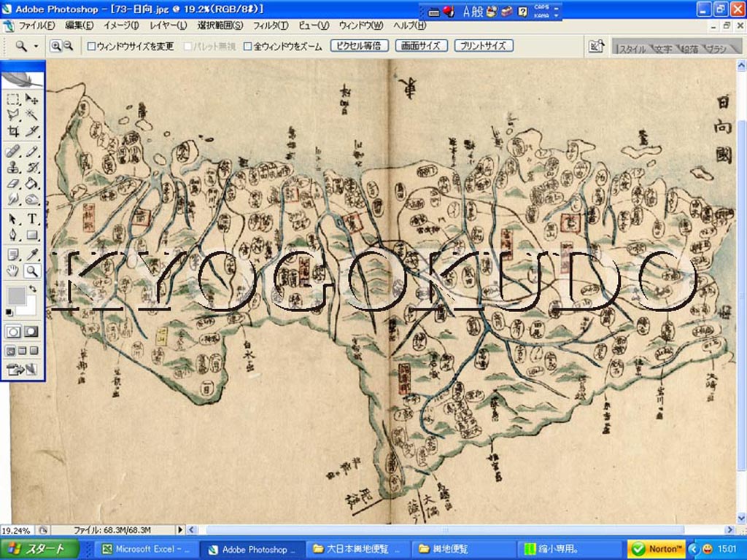
Task: Select the Paint Bucket tool
Action: [x=32, y=183]
